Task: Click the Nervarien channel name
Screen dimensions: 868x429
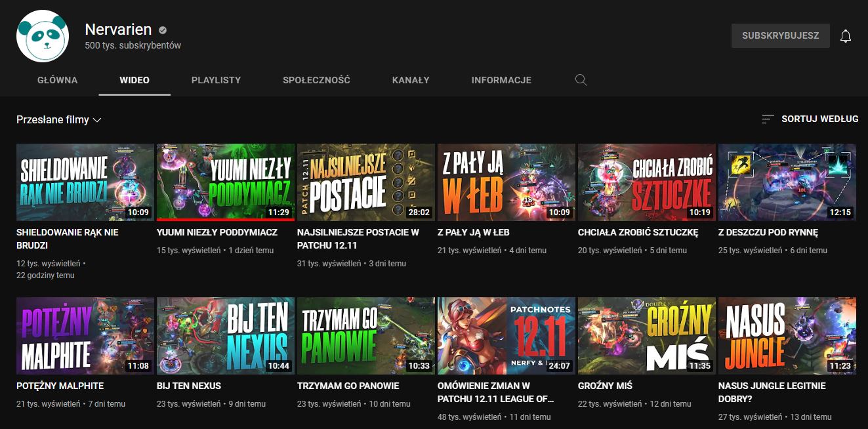Action: coord(119,30)
